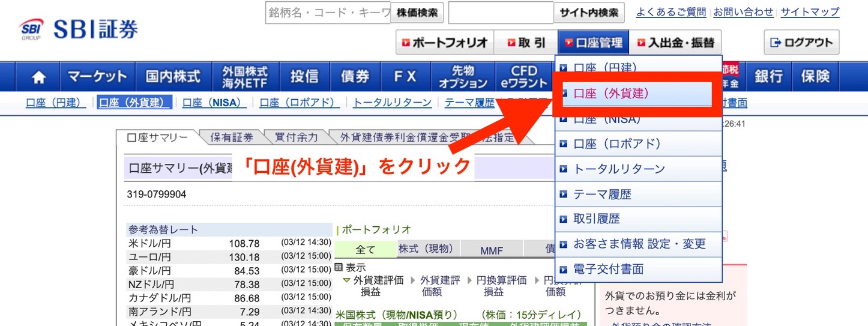Select 銀行 in the navigation bar
The width and height of the screenshot is (868, 326).
(768, 76)
